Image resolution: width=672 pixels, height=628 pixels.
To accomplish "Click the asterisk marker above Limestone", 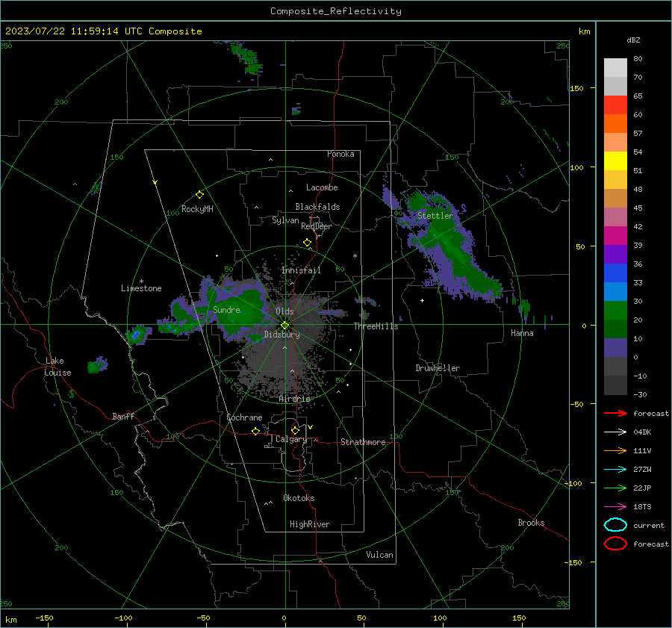I will [141, 282].
